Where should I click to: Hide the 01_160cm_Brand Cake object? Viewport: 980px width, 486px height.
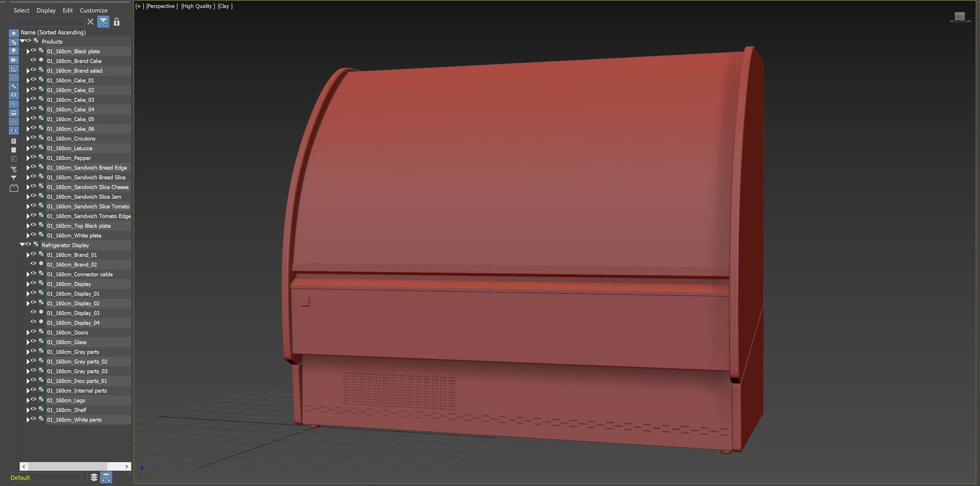(x=33, y=60)
